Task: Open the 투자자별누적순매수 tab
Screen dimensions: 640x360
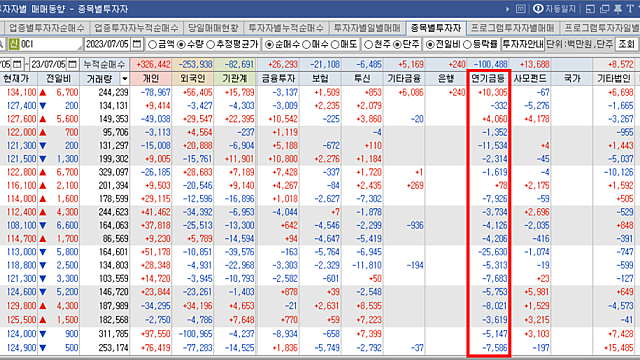Action: click(x=286, y=28)
